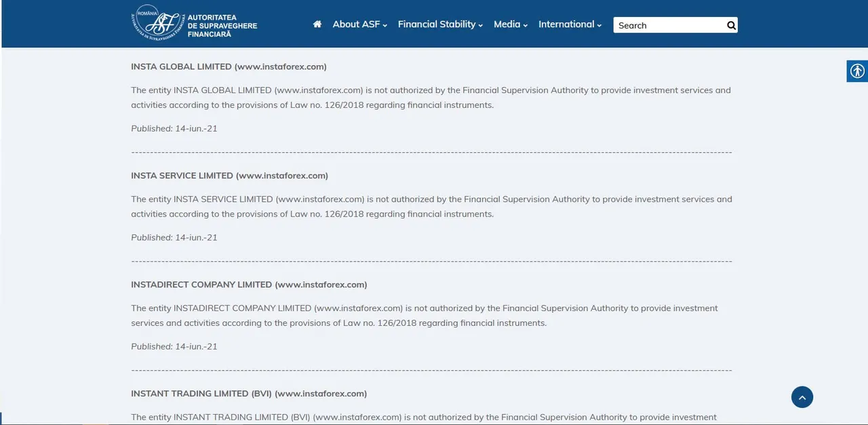Expand the About ASF menu
The width and height of the screenshot is (868, 425).
[360, 24]
